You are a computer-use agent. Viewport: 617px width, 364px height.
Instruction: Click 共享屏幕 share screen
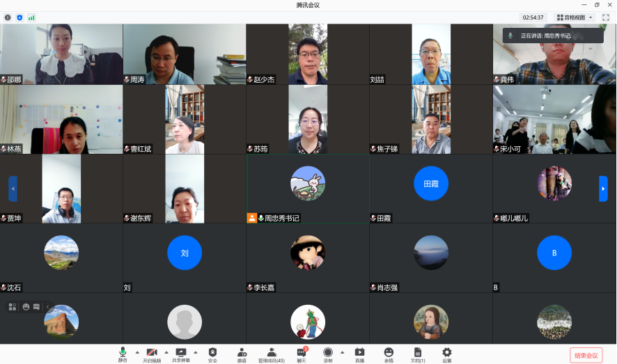(181, 354)
